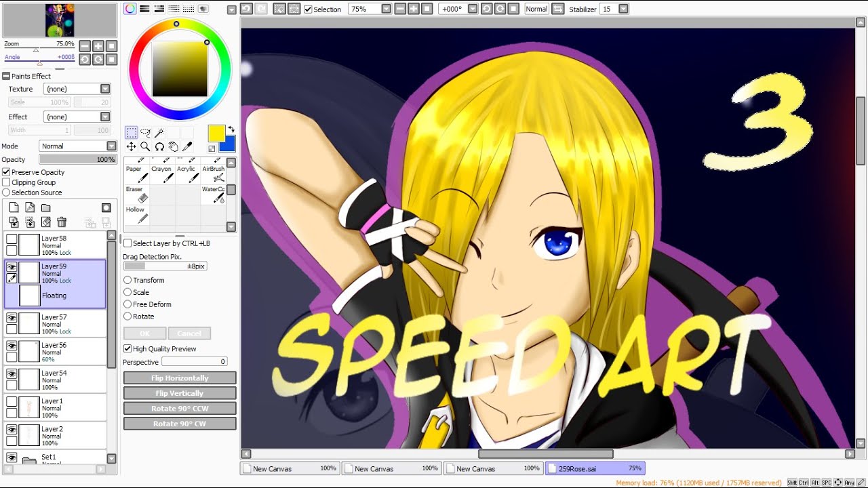Image resolution: width=868 pixels, height=488 pixels.
Task: Click the undo arrow in top toolbar
Action: pos(246,9)
